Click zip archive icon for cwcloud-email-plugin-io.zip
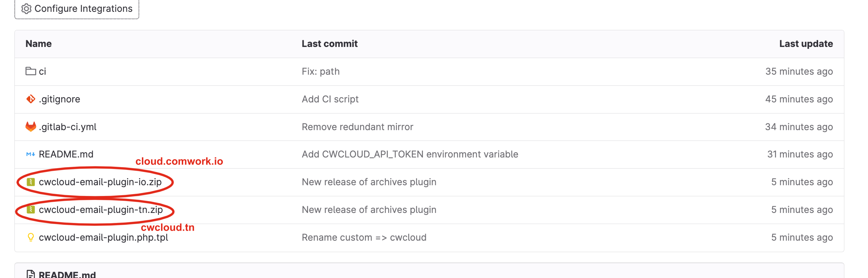This screenshot has width=868, height=278. pyautogui.click(x=31, y=182)
